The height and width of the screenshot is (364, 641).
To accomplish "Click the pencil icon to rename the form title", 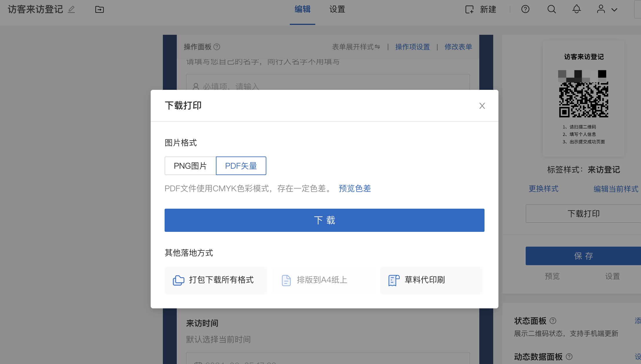I will (x=71, y=10).
